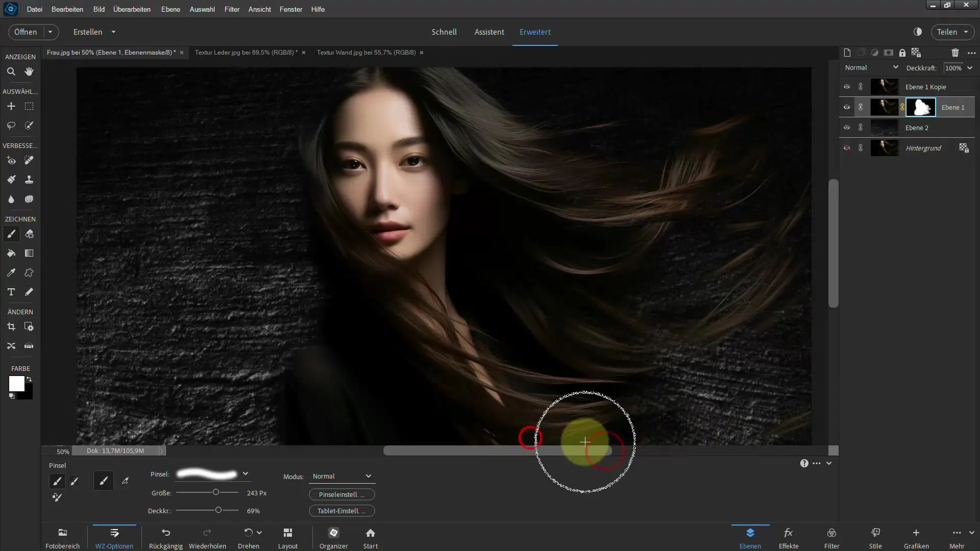The height and width of the screenshot is (551, 980).
Task: Open the Fotobereich panel
Action: tap(63, 538)
